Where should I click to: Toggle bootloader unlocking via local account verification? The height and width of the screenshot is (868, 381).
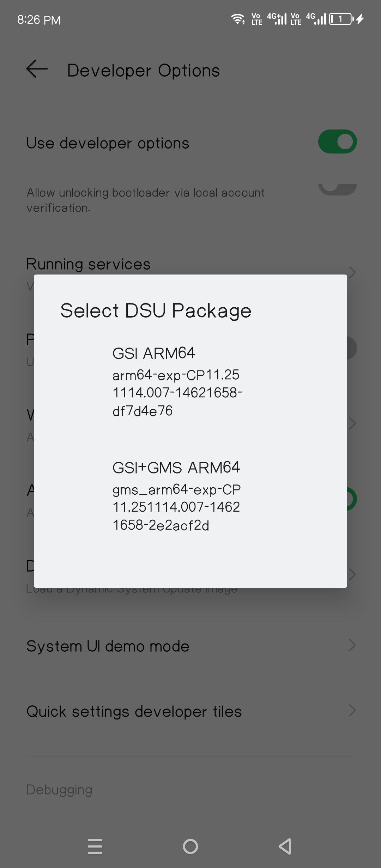pos(337,187)
